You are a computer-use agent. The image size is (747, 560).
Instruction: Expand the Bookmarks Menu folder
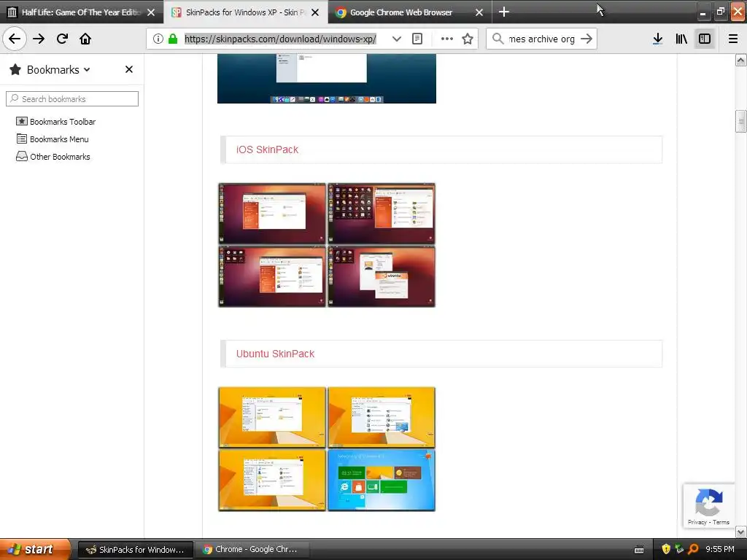(52, 139)
